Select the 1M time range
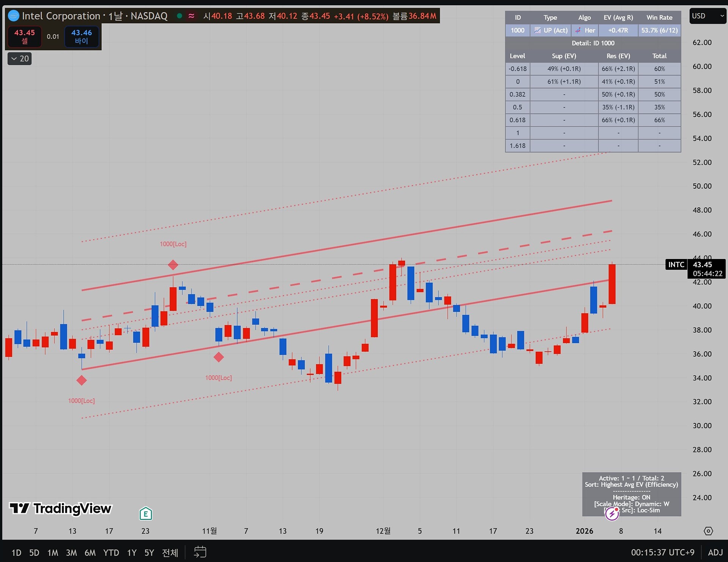 pos(53,553)
